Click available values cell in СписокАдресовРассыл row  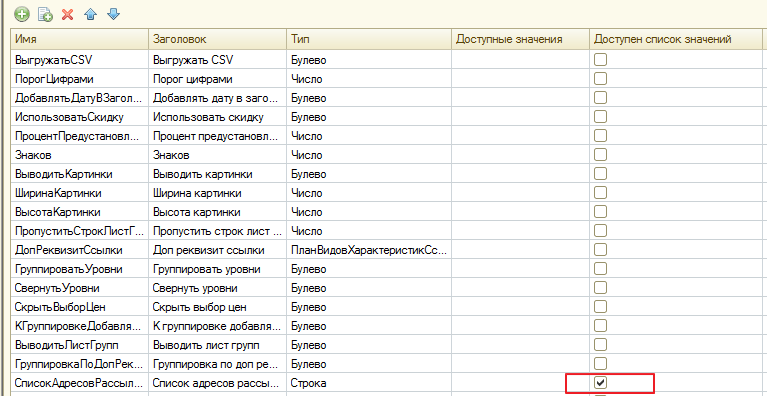point(520,383)
